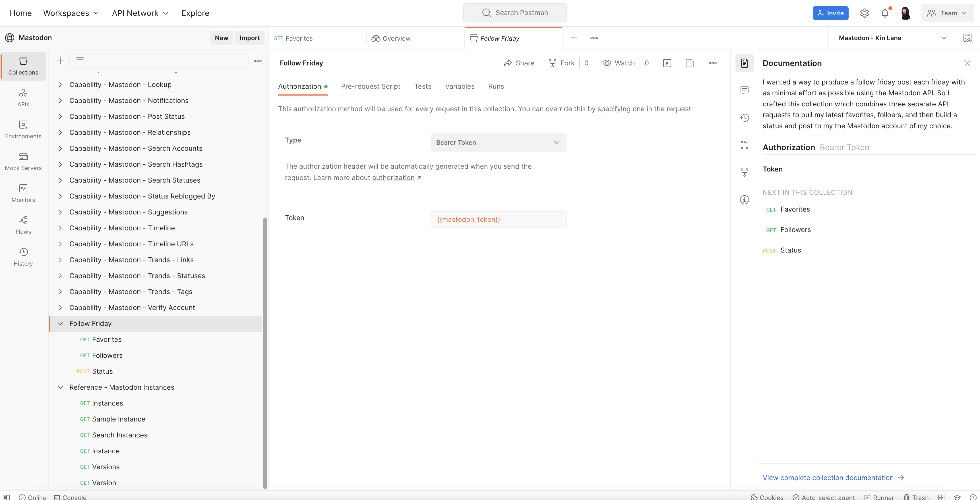This screenshot has height=500, width=980.
Task: Click the save icon for Follow Friday
Action: click(x=690, y=63)
